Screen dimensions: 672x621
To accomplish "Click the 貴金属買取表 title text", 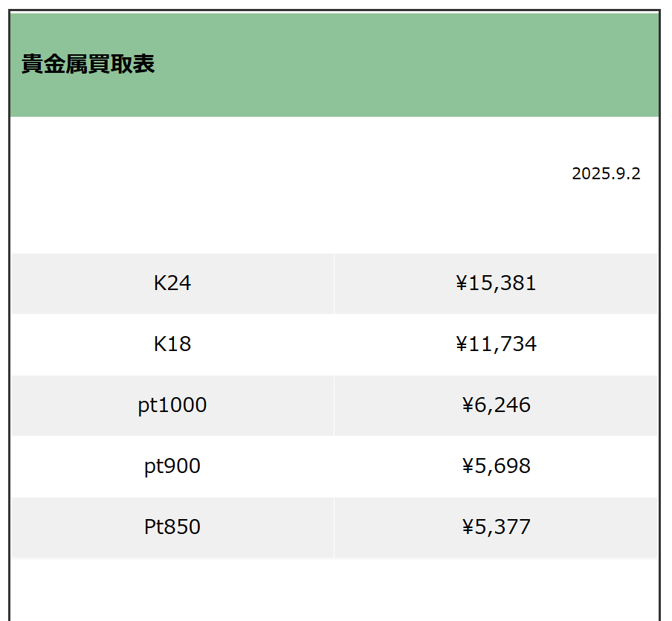I will [x=88, y=65].
